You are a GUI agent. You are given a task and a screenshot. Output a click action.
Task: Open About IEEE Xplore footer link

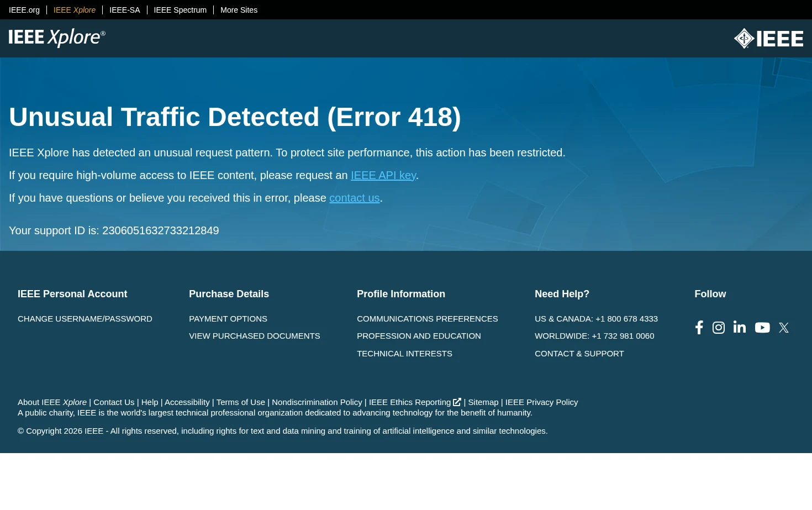click(52, 402)
